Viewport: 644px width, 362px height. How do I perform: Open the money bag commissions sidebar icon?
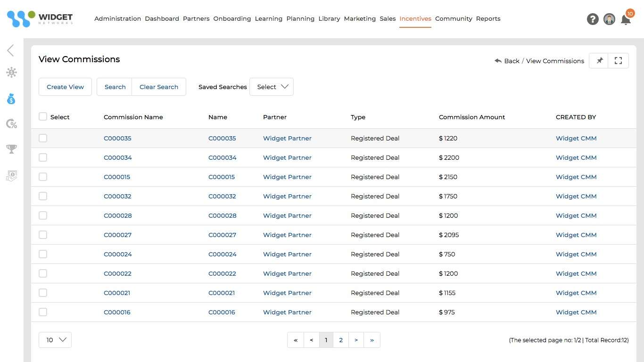[x=11, y=99]
